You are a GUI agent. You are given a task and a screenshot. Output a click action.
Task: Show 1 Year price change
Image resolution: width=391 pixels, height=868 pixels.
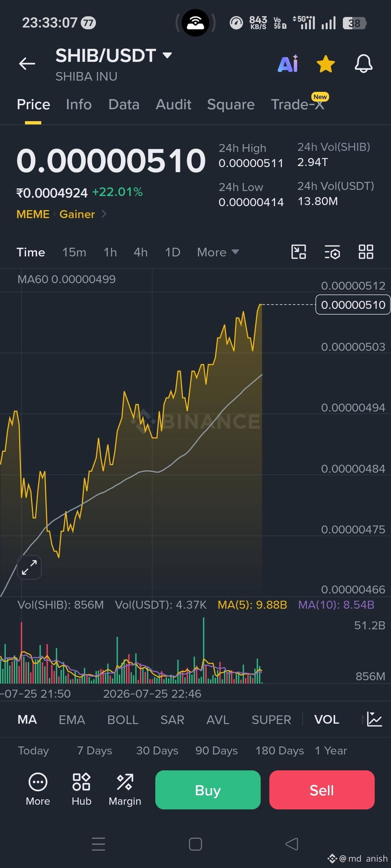coord(331,751)
